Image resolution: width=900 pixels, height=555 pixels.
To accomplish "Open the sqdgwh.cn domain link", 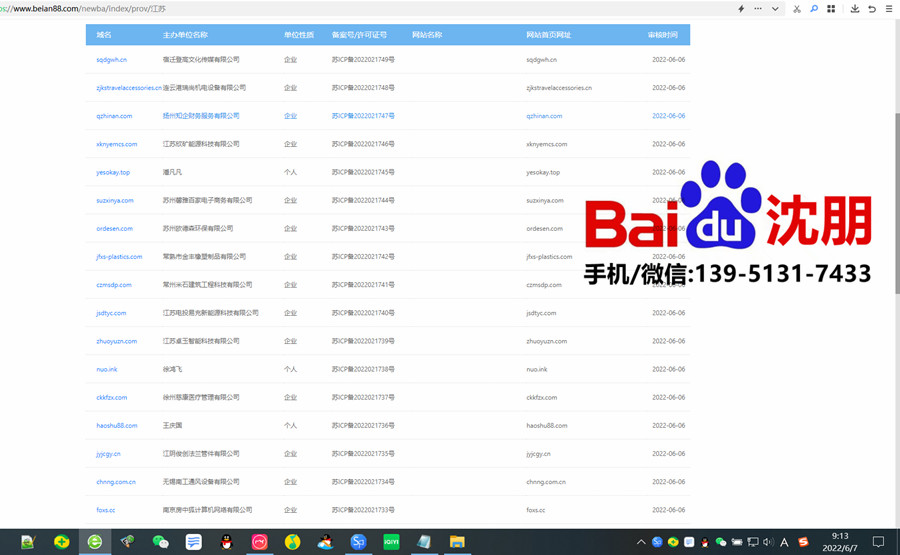I will coord(111,60).
